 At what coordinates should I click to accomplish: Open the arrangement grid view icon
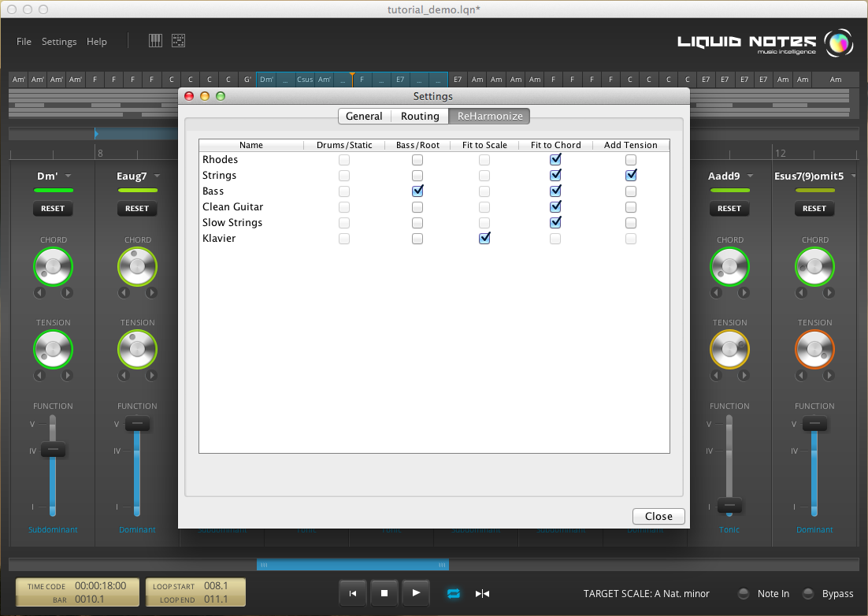[x=178, y=40]
